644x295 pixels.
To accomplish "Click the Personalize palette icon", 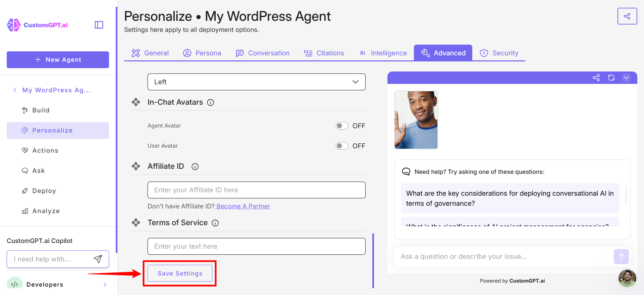I will pos(25,131).
